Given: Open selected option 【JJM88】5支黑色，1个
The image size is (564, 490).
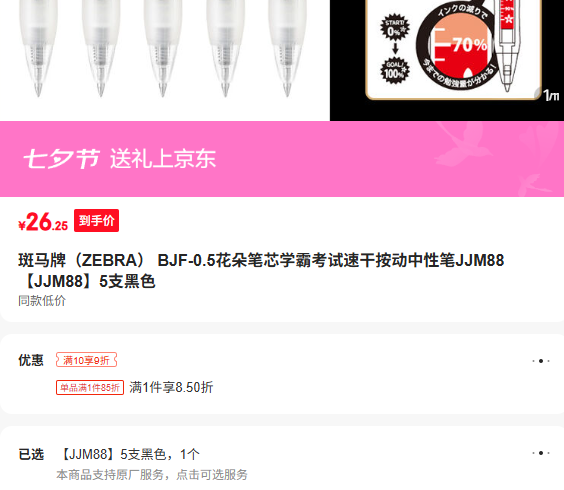Looking at the screenshot, I should (x=128, y=454).
